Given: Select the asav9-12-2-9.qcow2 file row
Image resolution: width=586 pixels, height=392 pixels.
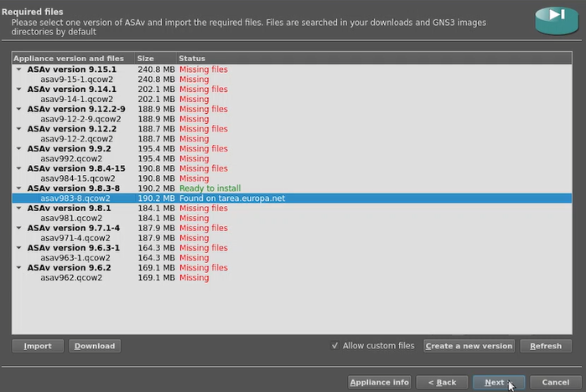Looking at the screenshot, I should (x=292, y=119).
